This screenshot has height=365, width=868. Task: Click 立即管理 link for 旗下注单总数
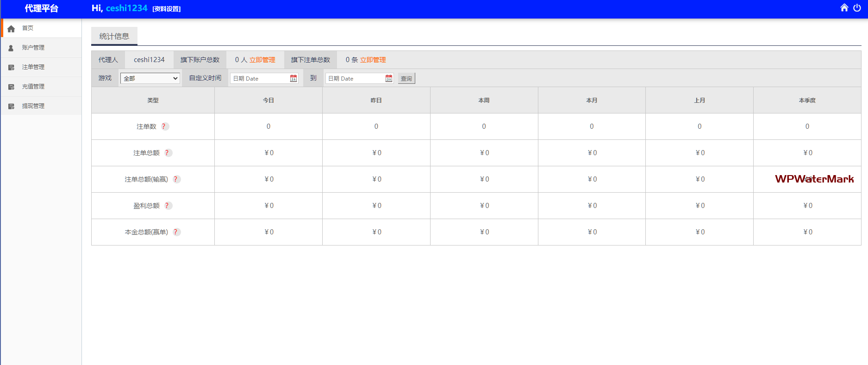pyautogui.click(x=373, y=60)
